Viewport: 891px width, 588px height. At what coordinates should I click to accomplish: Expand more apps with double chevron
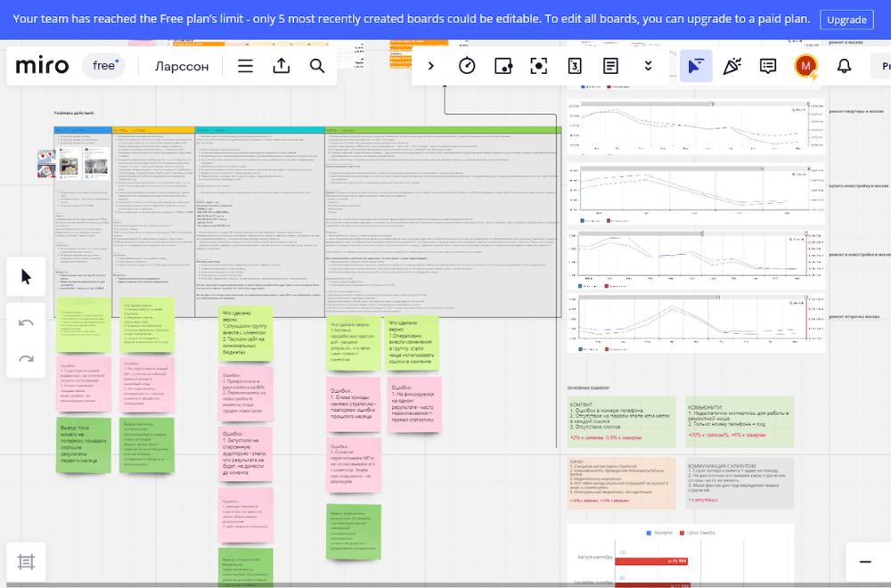[x=648, y=66]
